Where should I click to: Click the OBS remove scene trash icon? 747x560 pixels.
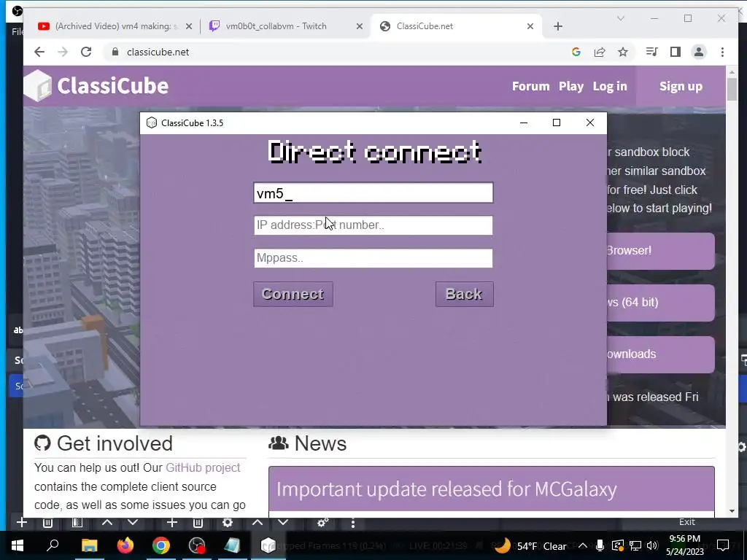[47, 523]
